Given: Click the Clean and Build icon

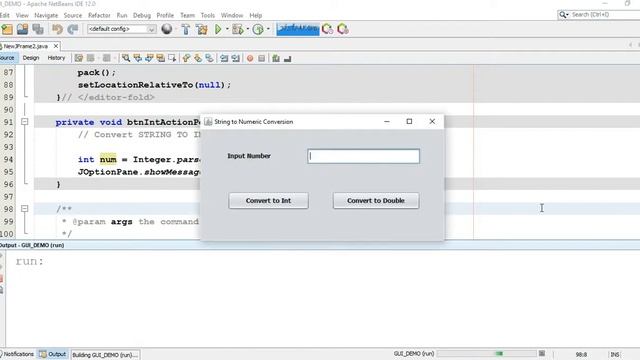Looking at the screenshot, I should (202, 29).
